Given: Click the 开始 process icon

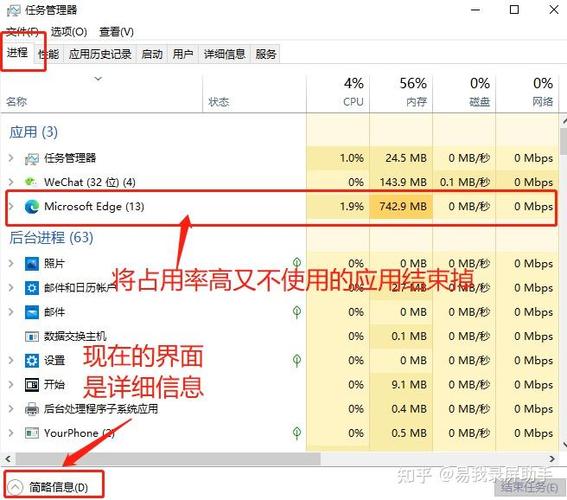Looking at the screenshot, I should (x=32, y=385).
